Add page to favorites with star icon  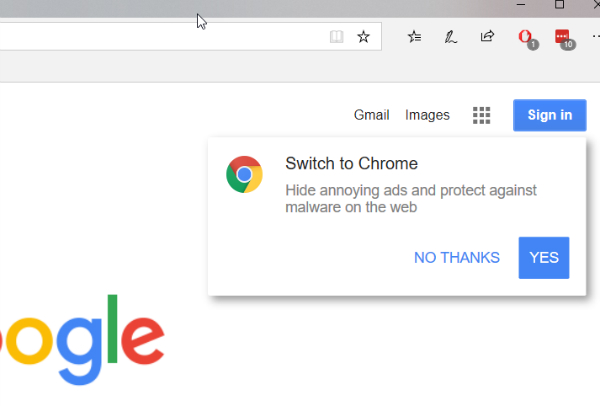(363, 37)
